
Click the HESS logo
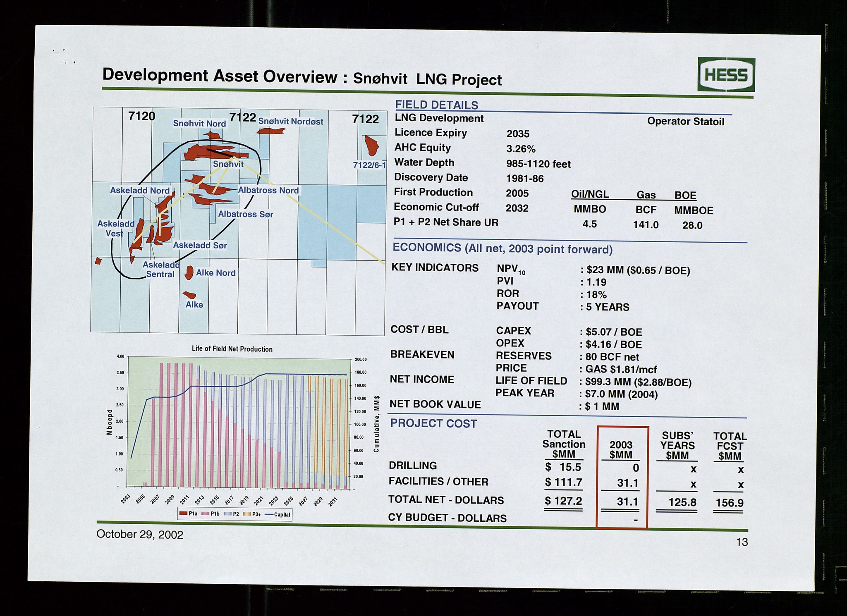coord(726,75)
